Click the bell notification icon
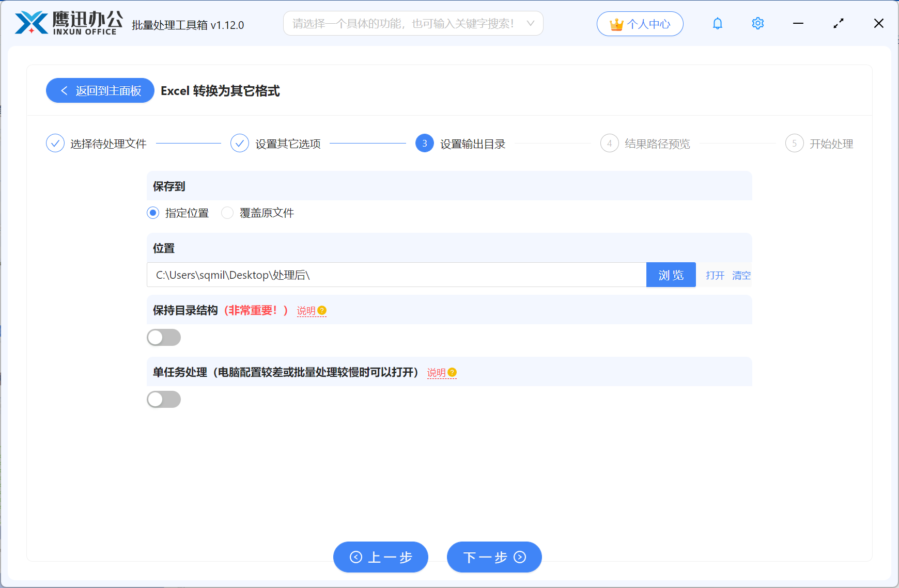 (717, 23)
